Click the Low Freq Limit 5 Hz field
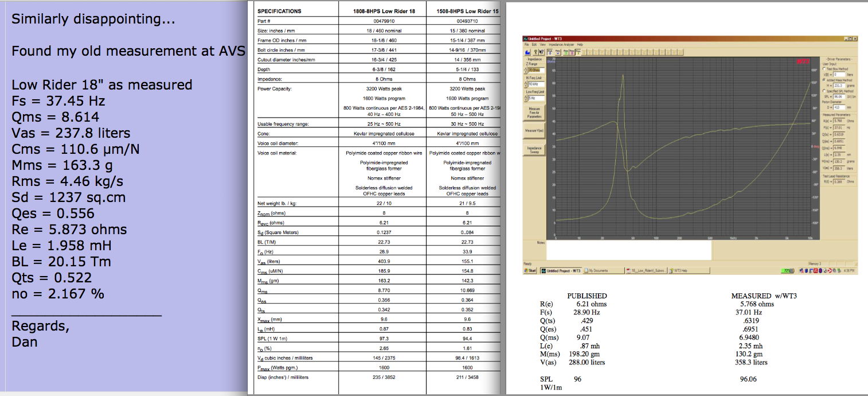Image resolution: width=868 pixels, height=396 pixels. (536, 98)
